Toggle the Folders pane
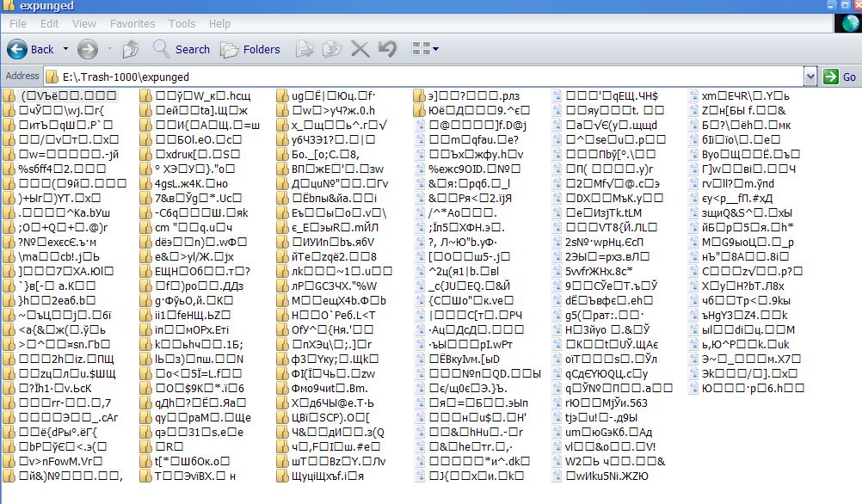Image resolution: width=862 pixels, height=504 pixels. [x=250, y=50]
